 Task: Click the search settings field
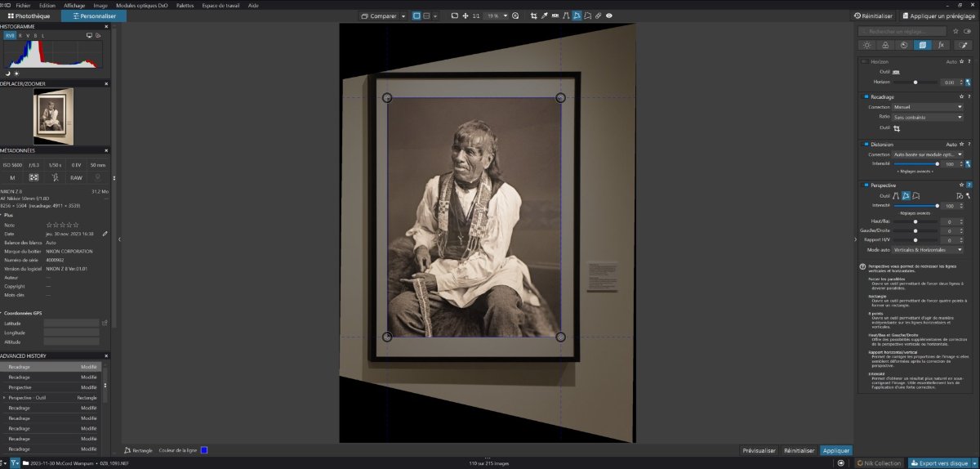pos(902,31)
